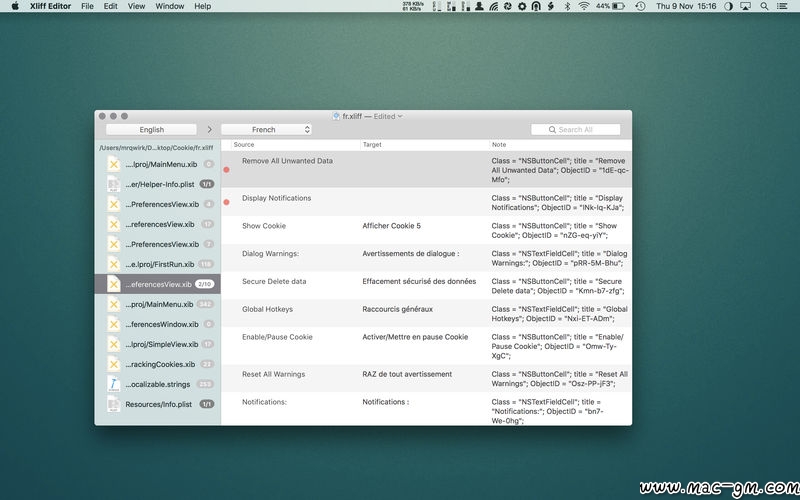Click the plist icon beside Resources/Info.plist
The image size is (800, 500).
point(113,404)
